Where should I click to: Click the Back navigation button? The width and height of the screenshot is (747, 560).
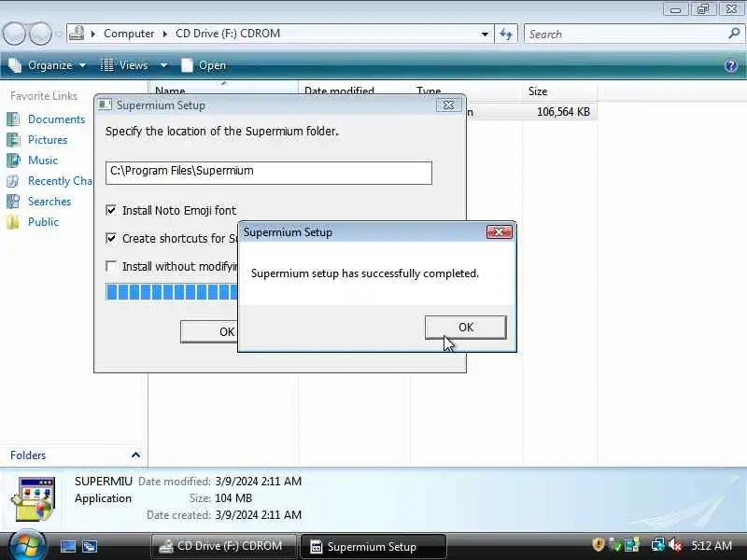pos(14,34)
